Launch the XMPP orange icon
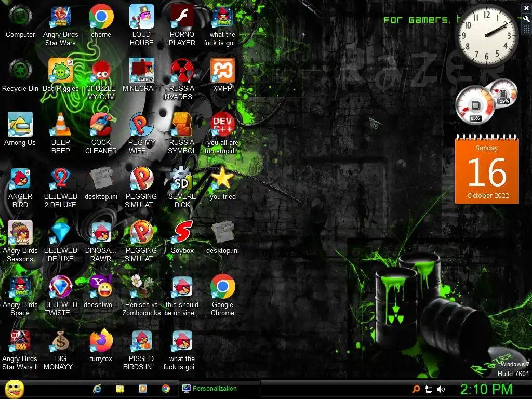532x399 pixels. click(222, 76)
